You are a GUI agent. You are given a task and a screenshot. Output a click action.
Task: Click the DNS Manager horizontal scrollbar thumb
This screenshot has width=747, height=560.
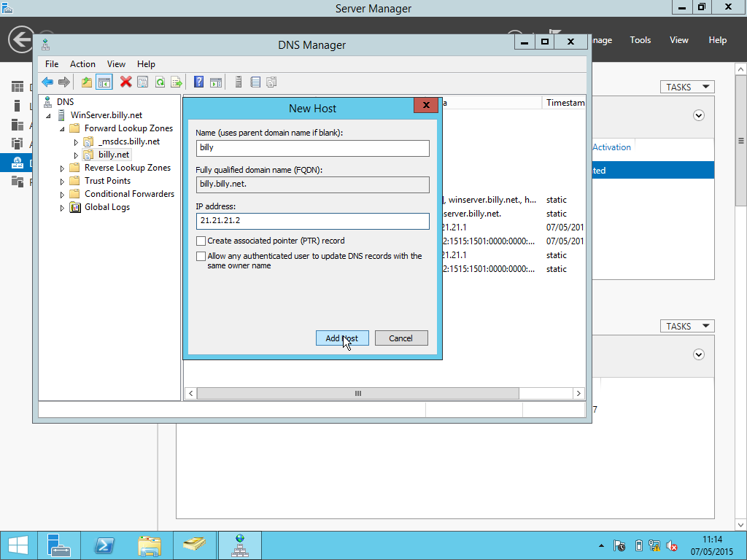pos(357,393)
